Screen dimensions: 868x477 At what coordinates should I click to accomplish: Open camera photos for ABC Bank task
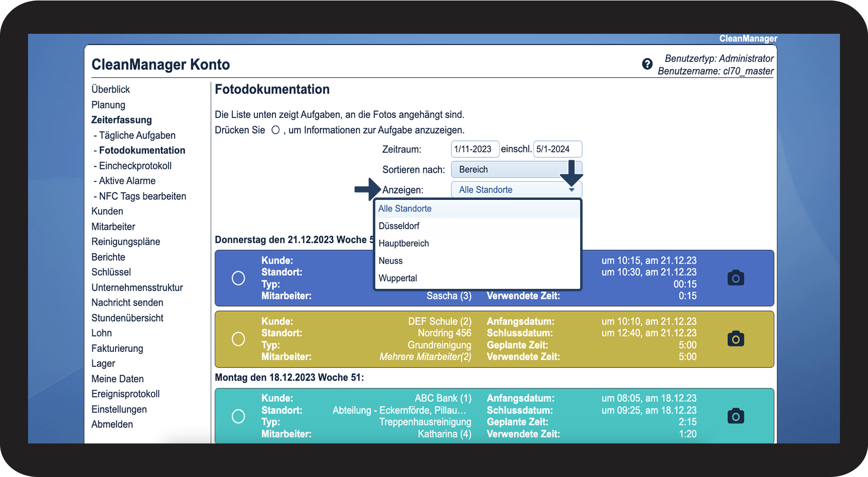tap(735, 416)
